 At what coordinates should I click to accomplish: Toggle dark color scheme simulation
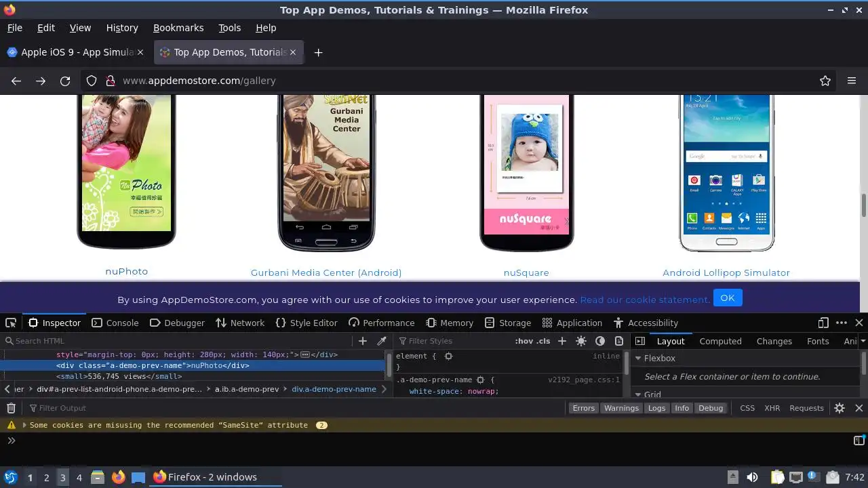[600, 341]
